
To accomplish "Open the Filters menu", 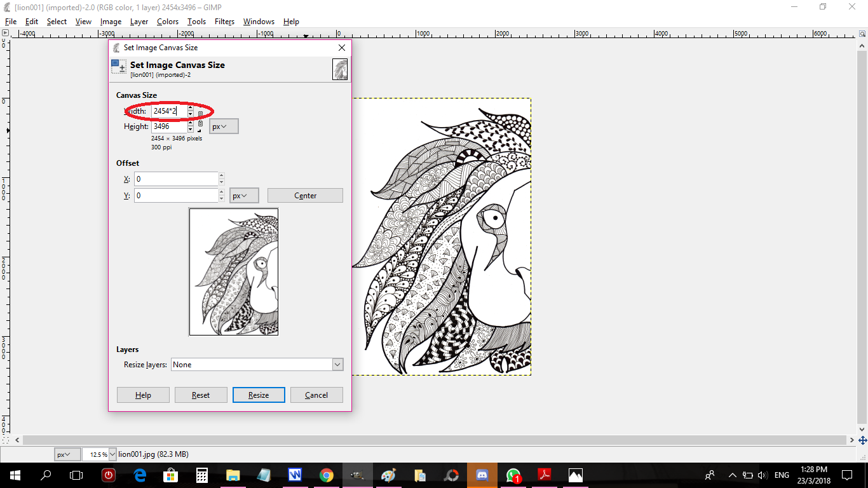I will point(224,21).
